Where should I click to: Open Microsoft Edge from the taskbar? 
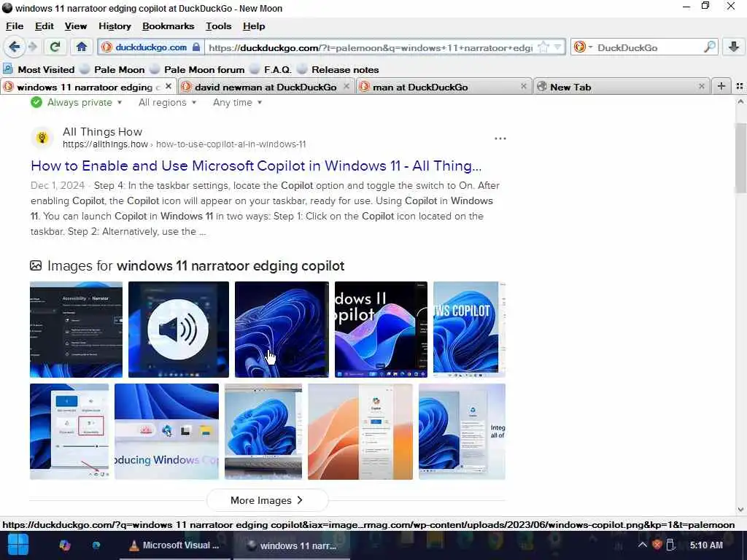(x=96, y=545)
